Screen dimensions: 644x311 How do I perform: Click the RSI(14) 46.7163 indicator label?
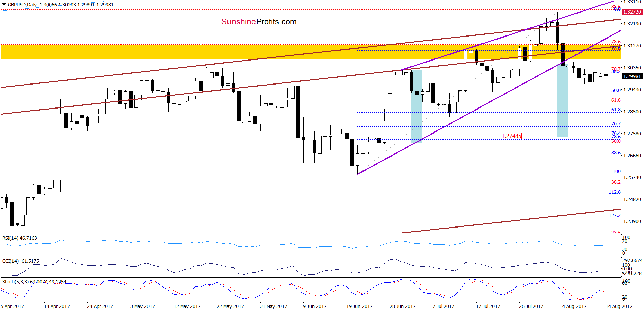[x=20, y=238]
